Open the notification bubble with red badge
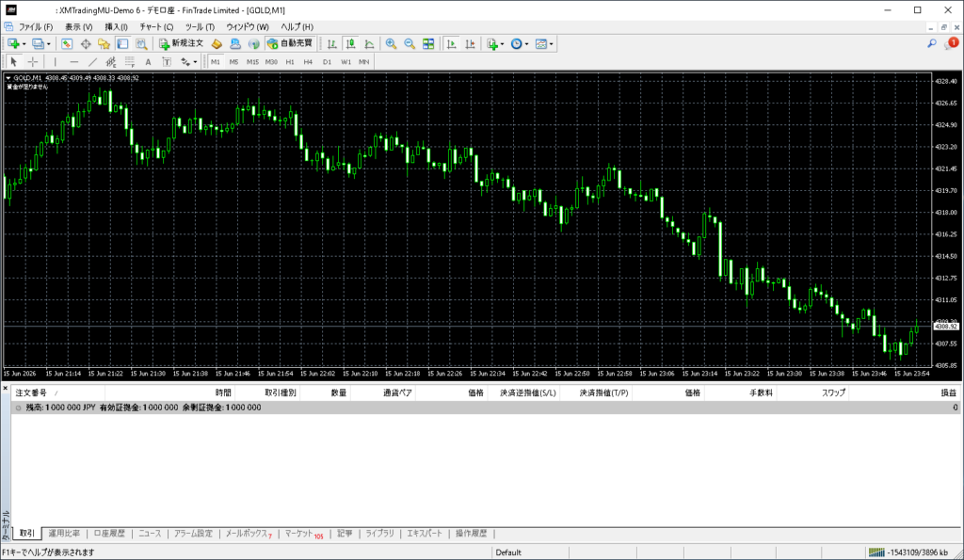The width and height of the screenshot is (964, 560). (x=951, y=43)
